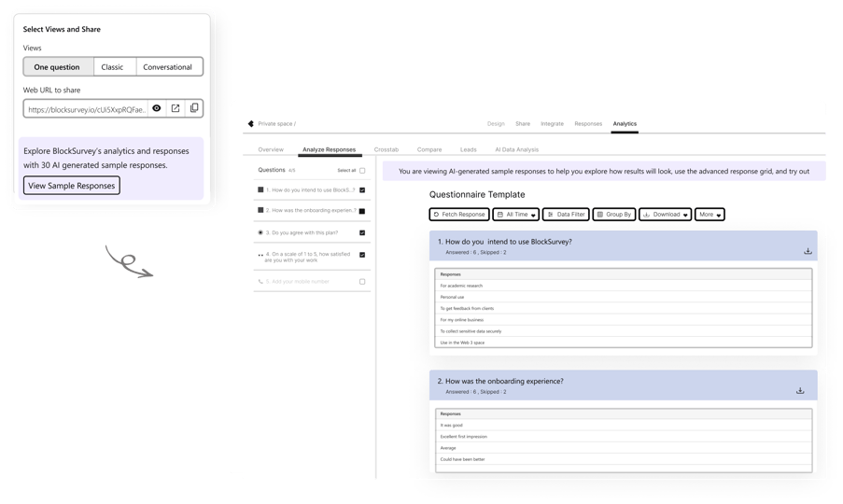Click rating icon of question 4 row
Viewport: 843px width, 504px height.
260,255
